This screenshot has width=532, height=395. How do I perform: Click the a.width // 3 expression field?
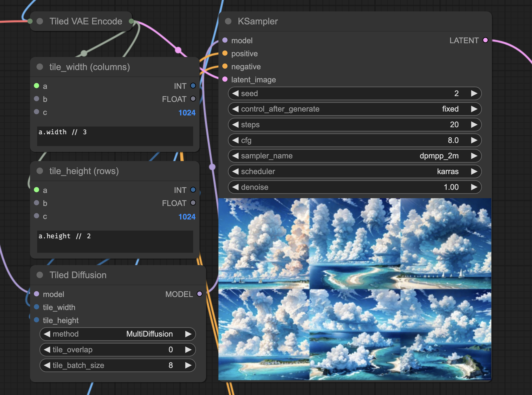(115, 136)
